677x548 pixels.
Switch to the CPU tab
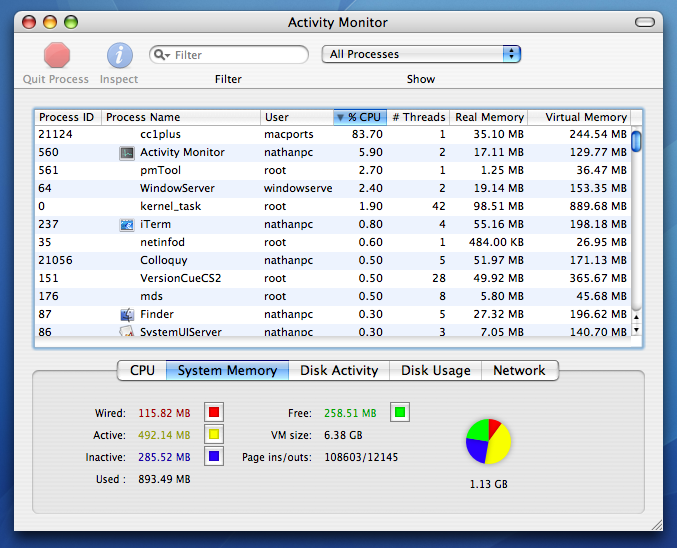(x=142, y=370)
